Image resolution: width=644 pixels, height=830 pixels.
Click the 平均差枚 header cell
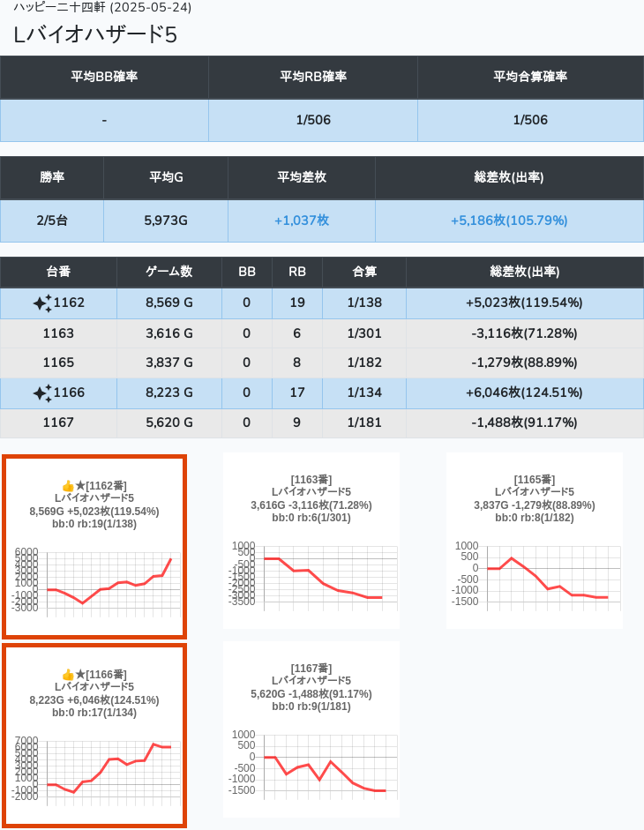[x=302, y=177]
